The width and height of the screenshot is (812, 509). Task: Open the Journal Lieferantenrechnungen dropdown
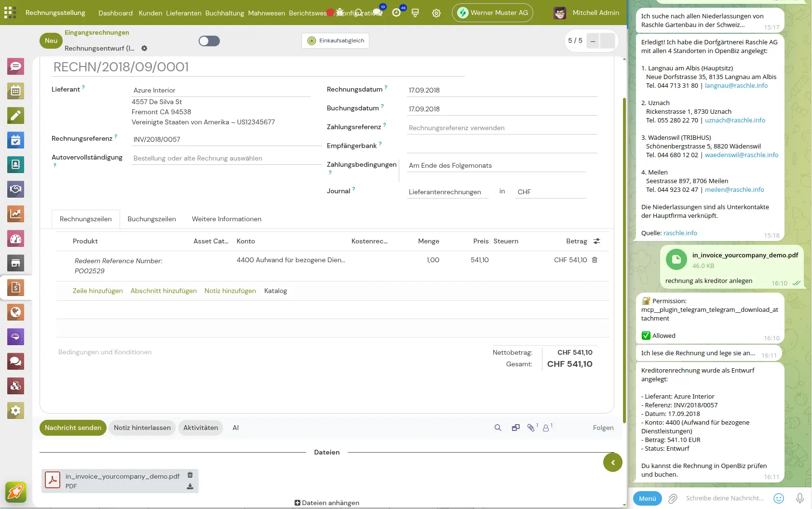coord(447,192)
